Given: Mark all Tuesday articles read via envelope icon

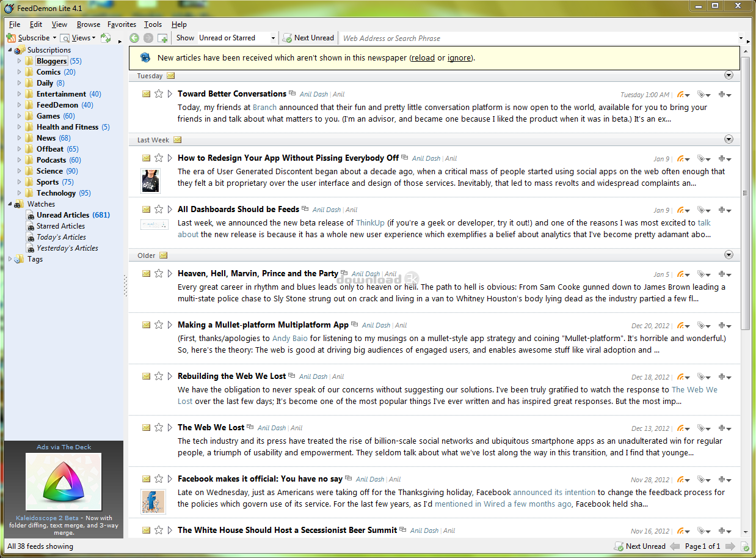Looking at the screenshot, I should point(171,76).
